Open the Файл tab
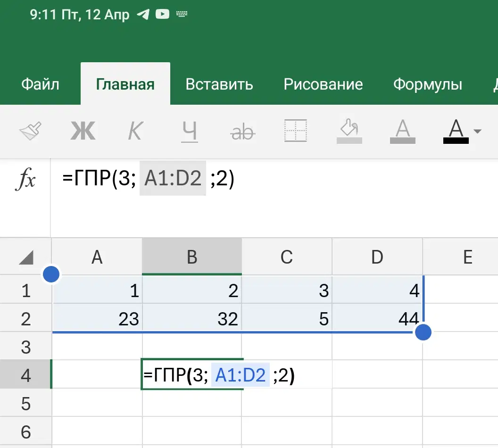The height and width of the screenshot is (448, 498). pos(41,84)
